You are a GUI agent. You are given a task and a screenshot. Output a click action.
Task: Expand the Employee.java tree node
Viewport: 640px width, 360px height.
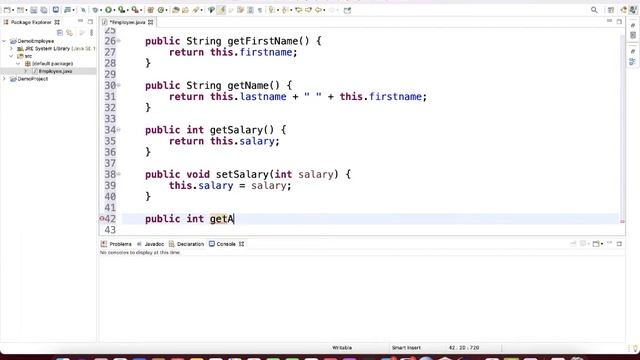tap(25, 71)
